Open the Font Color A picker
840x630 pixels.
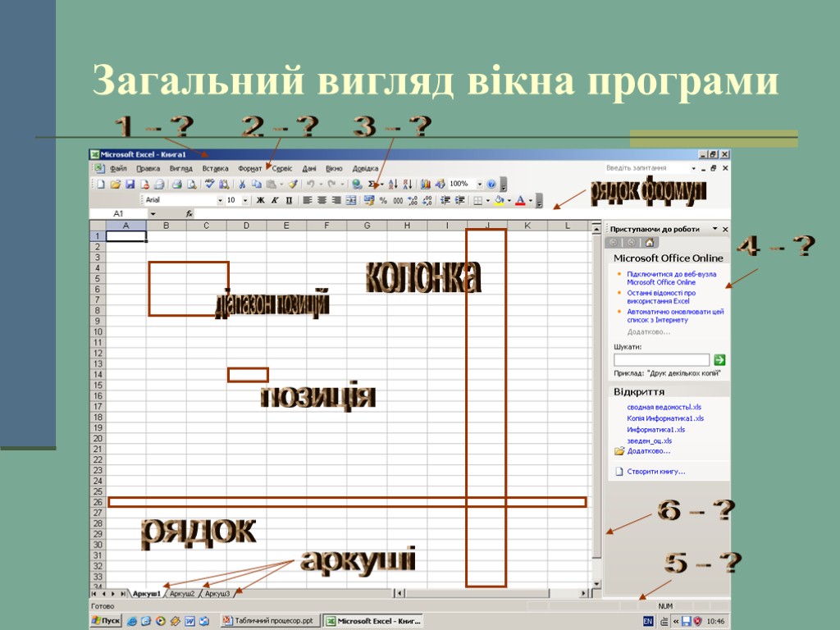point(520,200)
